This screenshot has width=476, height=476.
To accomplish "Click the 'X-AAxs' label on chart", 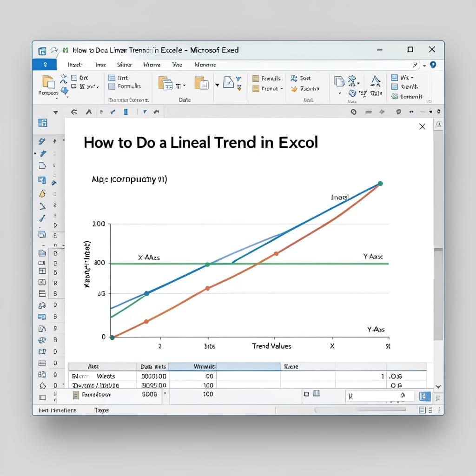I will point(149,258).
